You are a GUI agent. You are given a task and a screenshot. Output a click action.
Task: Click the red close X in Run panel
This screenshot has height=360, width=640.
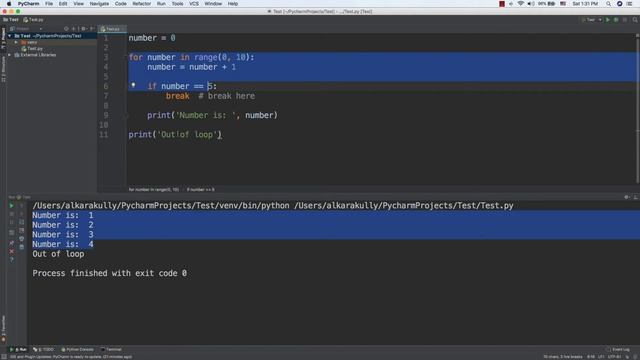tap(11, 251)
